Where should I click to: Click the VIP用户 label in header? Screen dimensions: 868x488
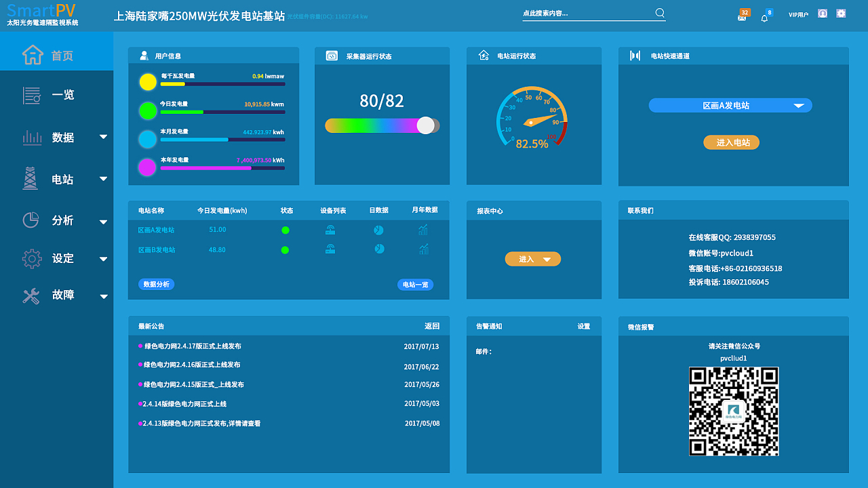tap(798, 14)
